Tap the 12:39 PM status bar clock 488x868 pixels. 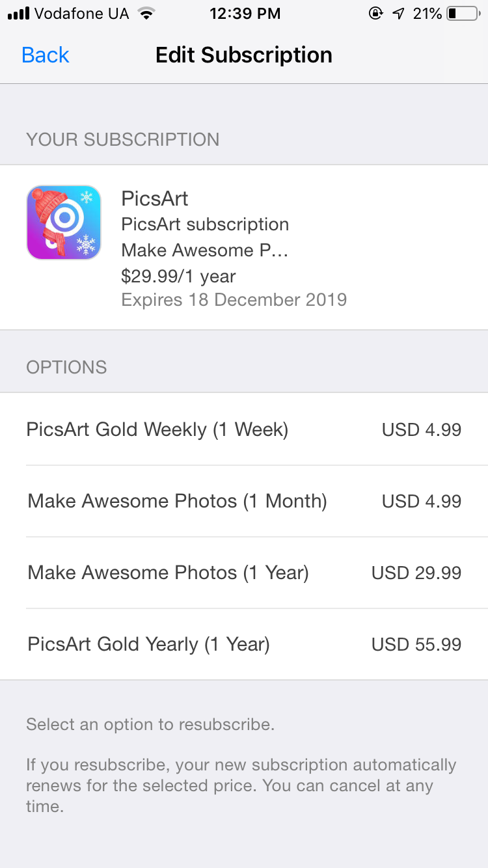(245, 14)
